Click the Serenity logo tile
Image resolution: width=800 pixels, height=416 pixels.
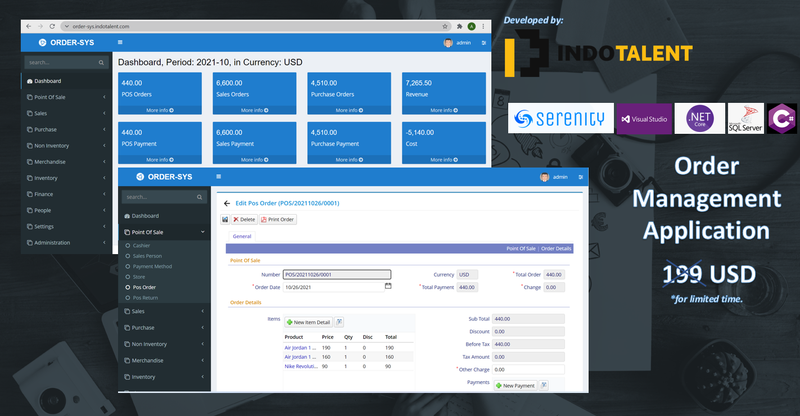pos(561,118)
